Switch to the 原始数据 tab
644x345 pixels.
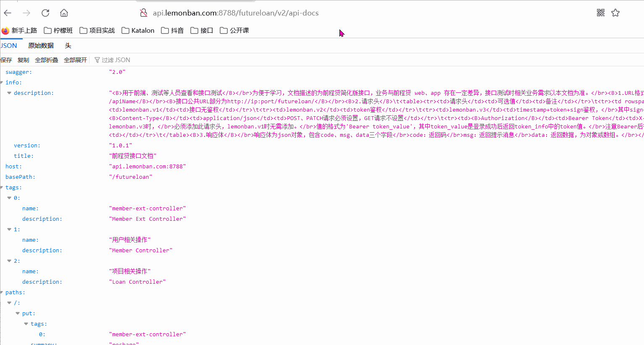(x=41, y=46)
